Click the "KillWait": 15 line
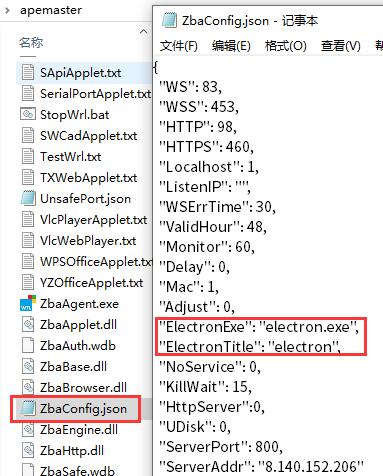Image resolution: width=383 pixels, height=476 pixels. [x=205, y=387]
